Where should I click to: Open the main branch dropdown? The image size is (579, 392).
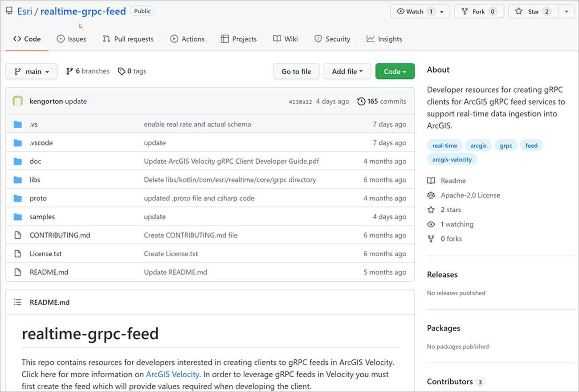(x=31, y=71)
